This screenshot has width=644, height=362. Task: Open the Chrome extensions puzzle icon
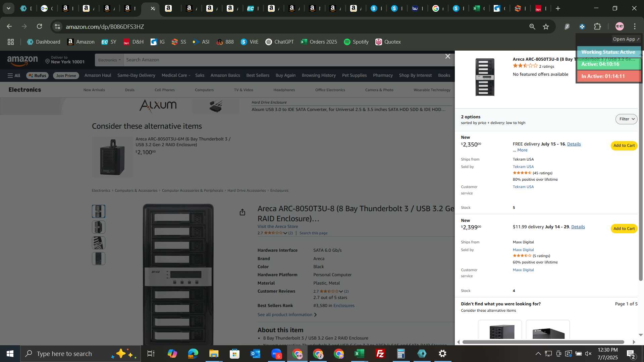pos(597,26)
